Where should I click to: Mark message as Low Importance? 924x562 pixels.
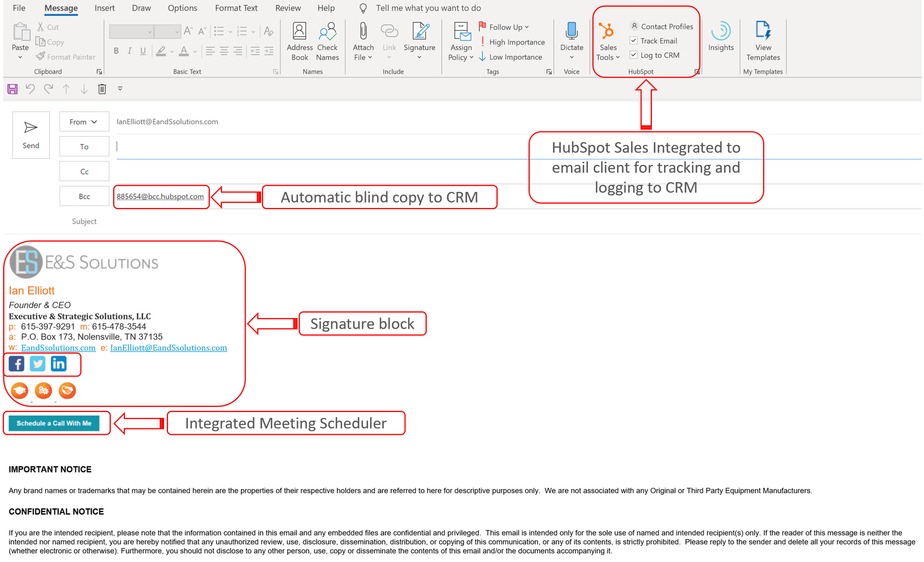[511, 57]
